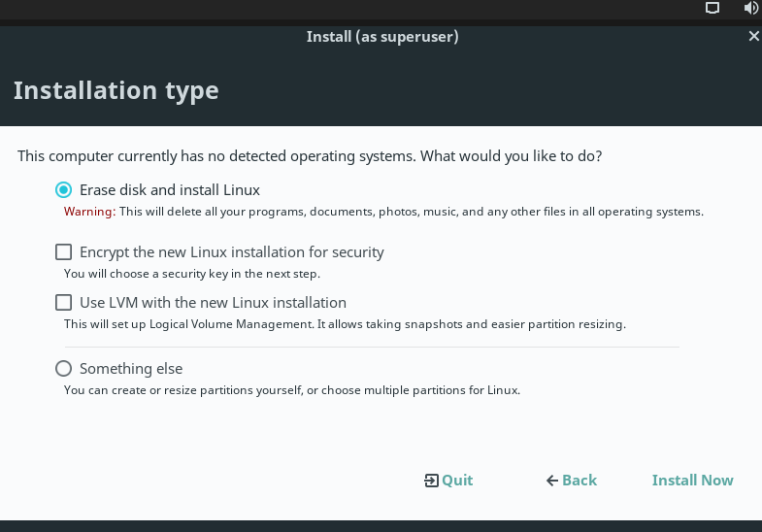Enable the Encrypt the new Linux installation checkbox
Viewport: 762px width, 532px height.
tap(64, 252)
